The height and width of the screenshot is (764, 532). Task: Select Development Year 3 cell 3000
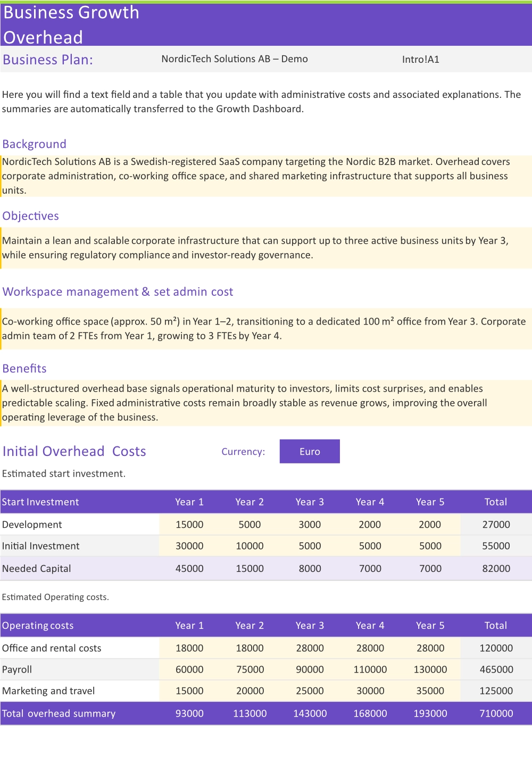click(310, 525)
